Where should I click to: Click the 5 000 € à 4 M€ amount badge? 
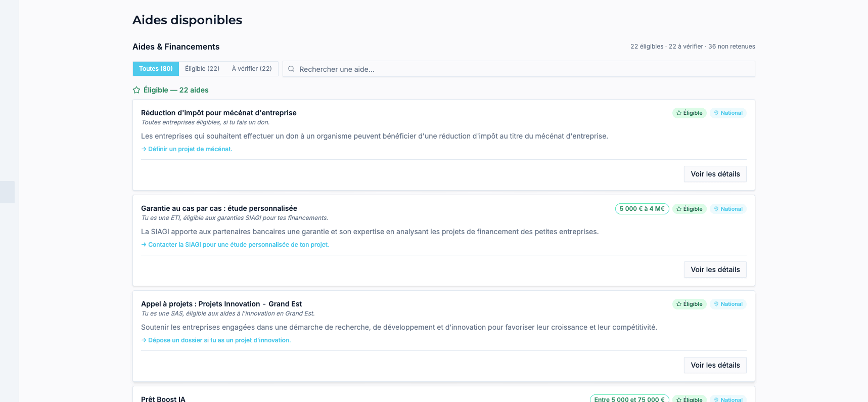pyautogui.click(x=642, y=209)
